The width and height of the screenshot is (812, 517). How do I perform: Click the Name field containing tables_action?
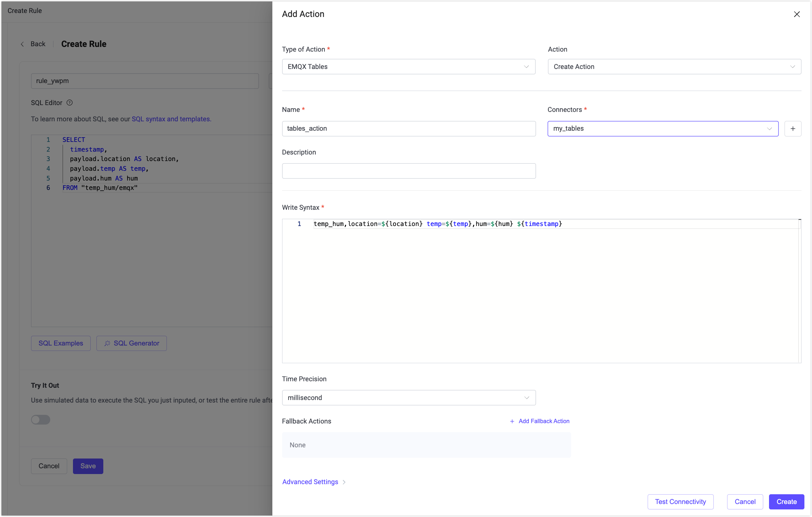[x=408, y=129]
